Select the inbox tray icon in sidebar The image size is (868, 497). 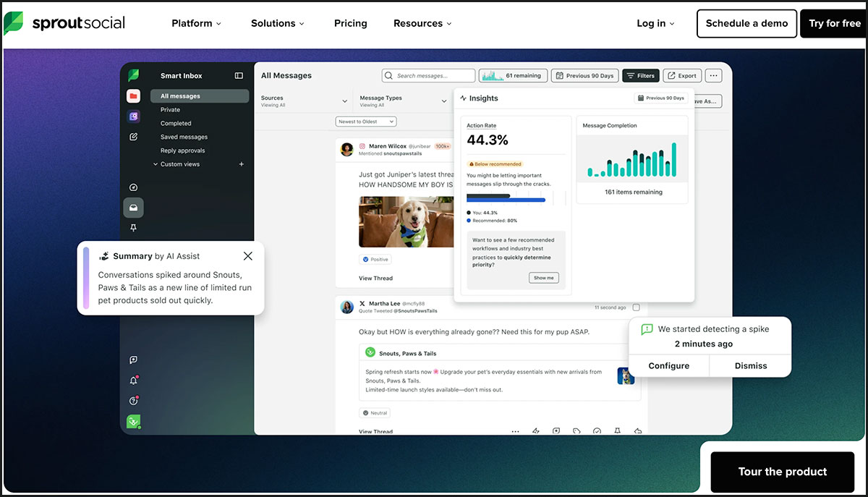tap(133, 208)
